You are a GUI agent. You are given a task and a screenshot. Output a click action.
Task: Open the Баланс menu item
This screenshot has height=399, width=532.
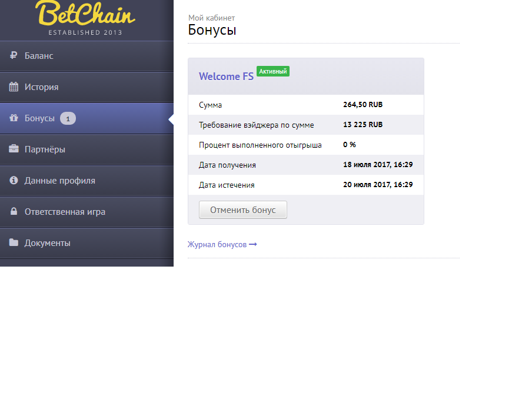tap(87, 56)
